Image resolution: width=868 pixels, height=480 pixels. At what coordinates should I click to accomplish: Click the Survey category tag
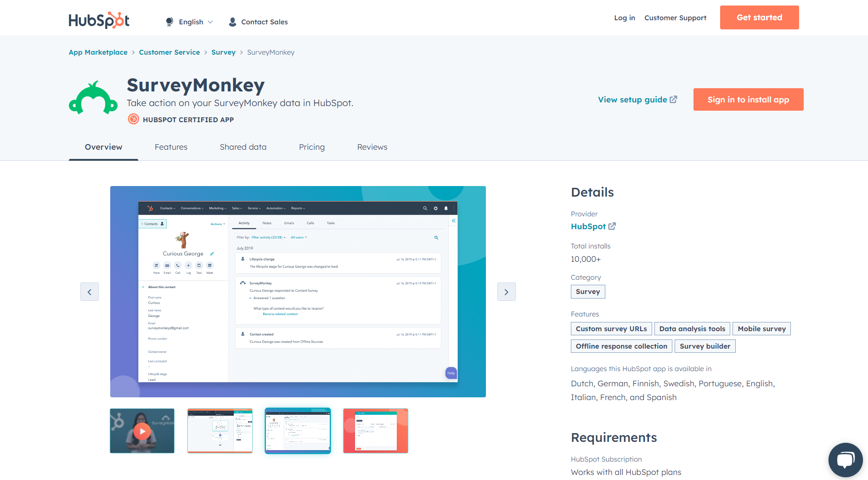(588, 292)
